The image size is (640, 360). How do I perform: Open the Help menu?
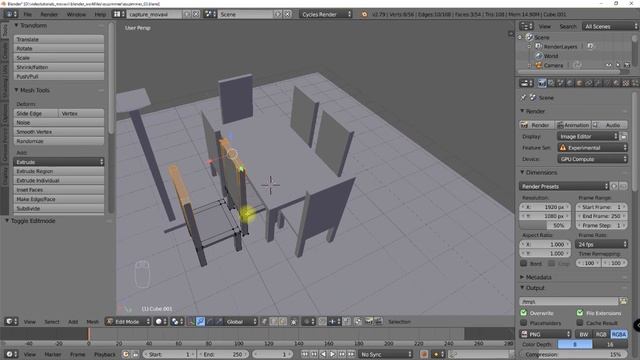point(100,14)
